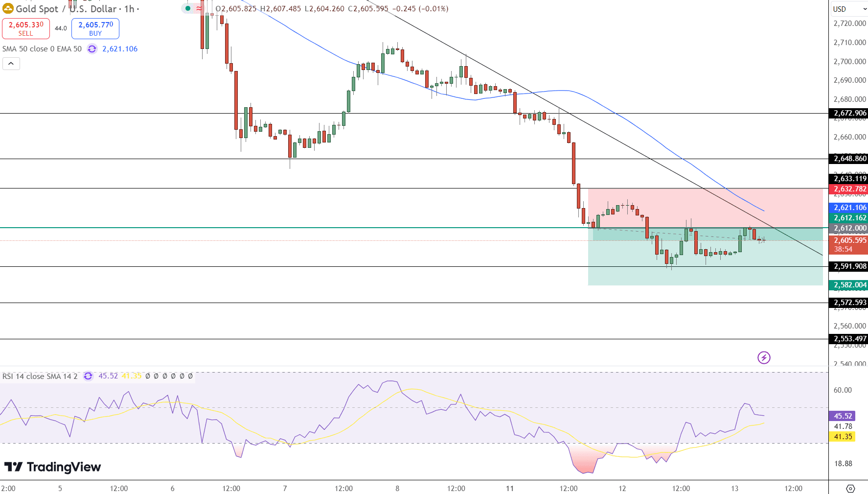
Task: Click the 2,648.860 price level label
Action: pos(849,159)
